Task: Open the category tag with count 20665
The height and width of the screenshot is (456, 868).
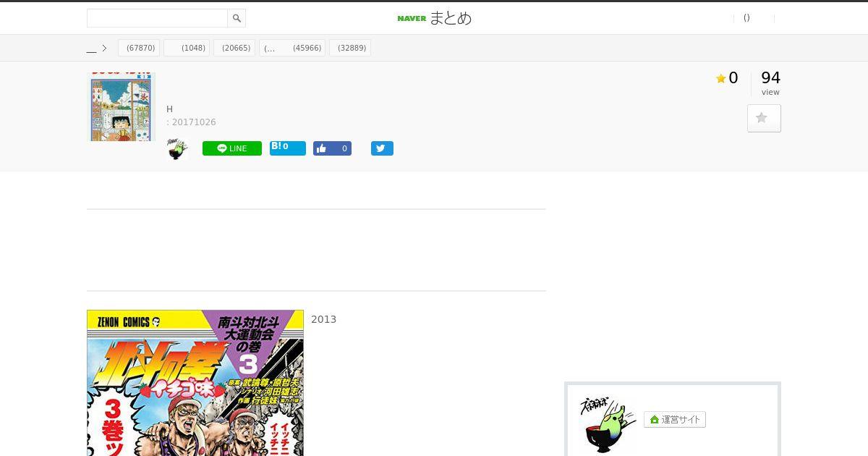Action: click(234, 48)
